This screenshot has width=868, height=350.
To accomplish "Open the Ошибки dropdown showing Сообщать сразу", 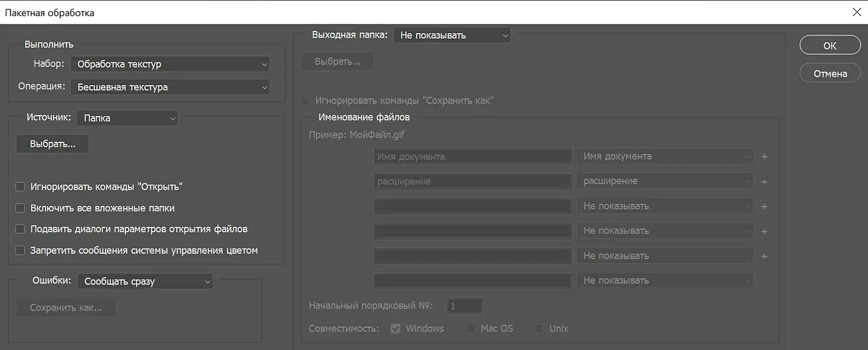I will coord(145,281).
